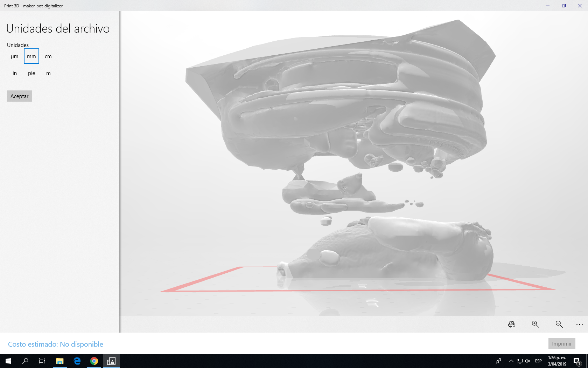Open taskbar search magnifier
The height and width of the screenshot is (368, 588).
click(x=25, y=361)
